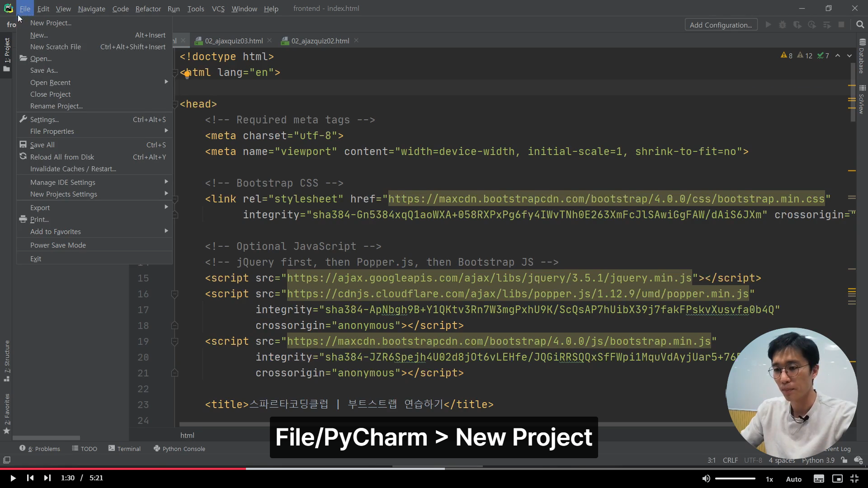Viewport: 868px width, 488px height.
Task: Toggle Power Save Mode menu item
Action: (94, 245)
